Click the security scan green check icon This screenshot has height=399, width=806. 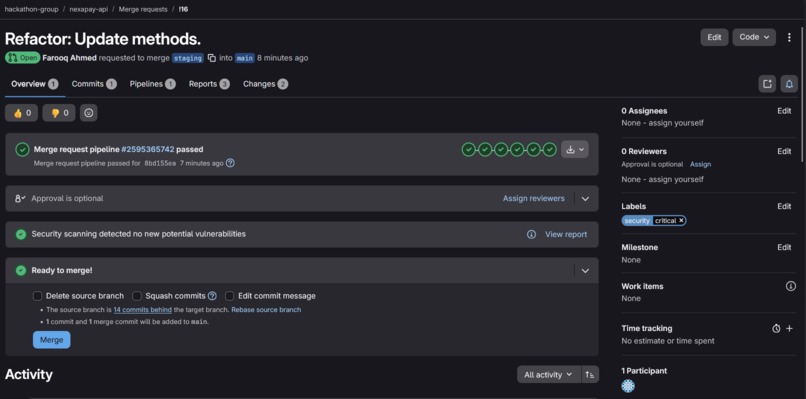coord(21,234)
